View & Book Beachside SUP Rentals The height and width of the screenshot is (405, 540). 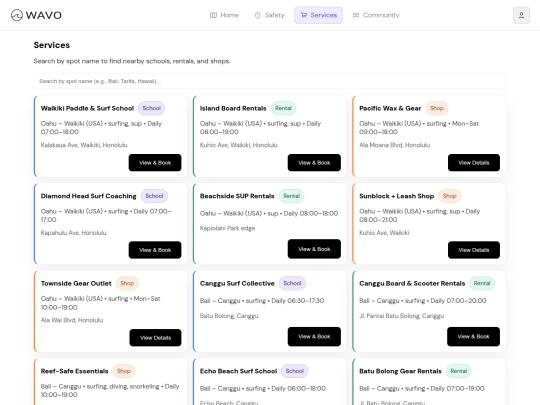click(x=314, y=249)
